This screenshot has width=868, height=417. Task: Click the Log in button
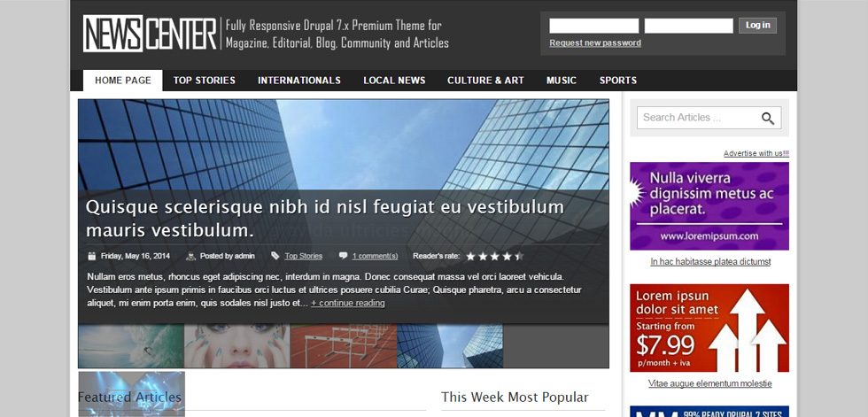tap(757, 26)
